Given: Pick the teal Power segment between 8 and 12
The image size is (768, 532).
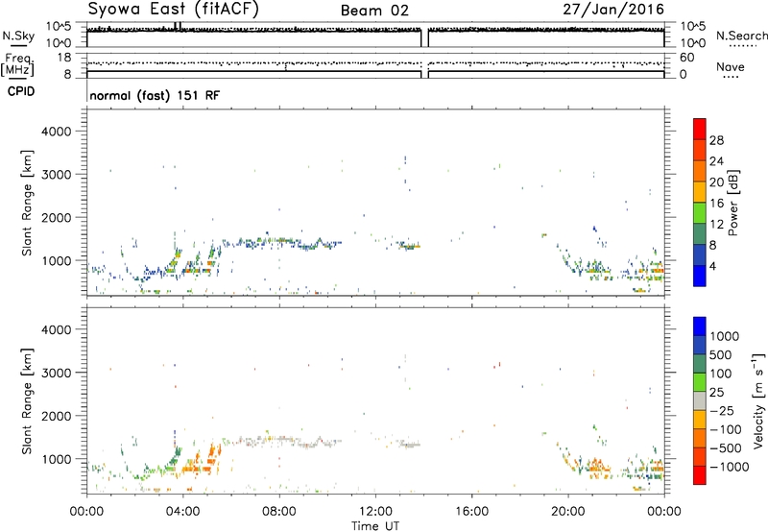Looking at the screenshot, I should tap(700, 233).
